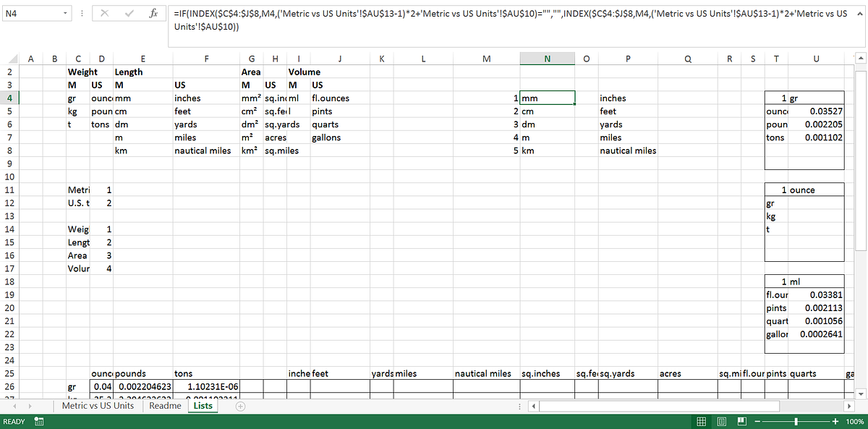Click the macro recording icon in status bar
Image resolution: width=868 pixels, height=429 pixels.
coord(41,422)
